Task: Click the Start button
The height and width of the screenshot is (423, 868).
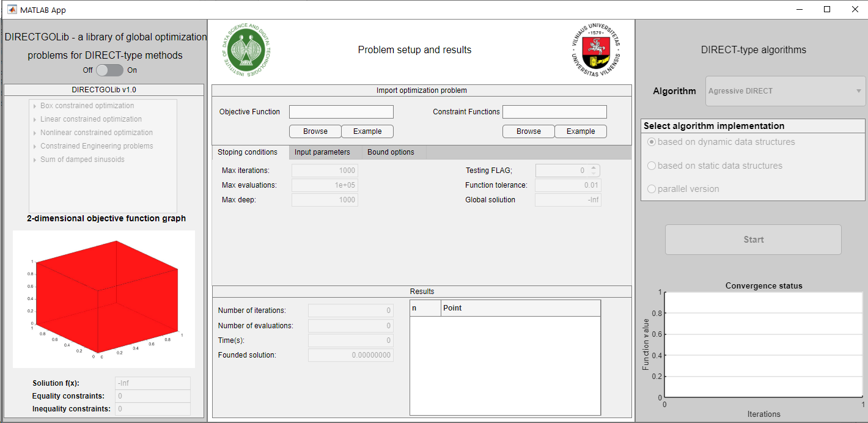Action: 753,240
